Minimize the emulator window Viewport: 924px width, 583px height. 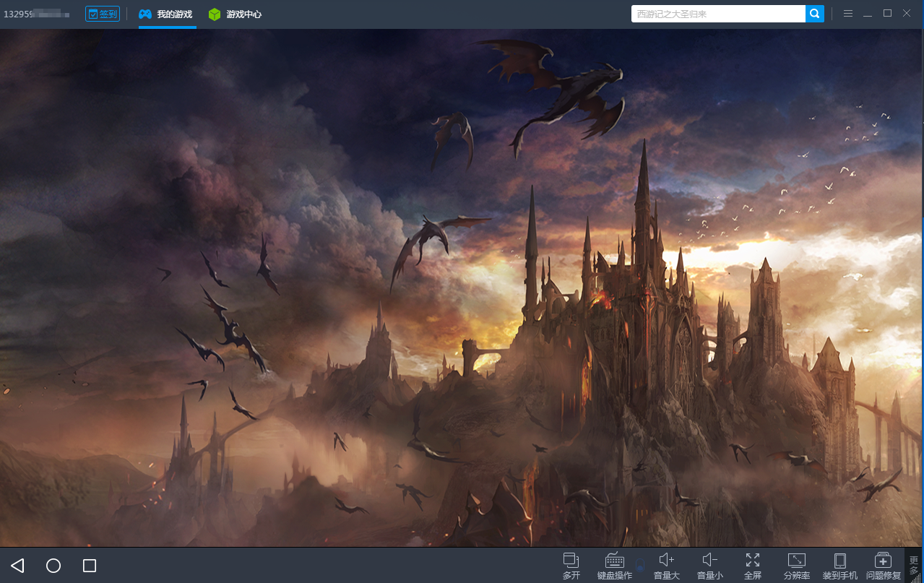pyautogui.click(x=868, y=14)
